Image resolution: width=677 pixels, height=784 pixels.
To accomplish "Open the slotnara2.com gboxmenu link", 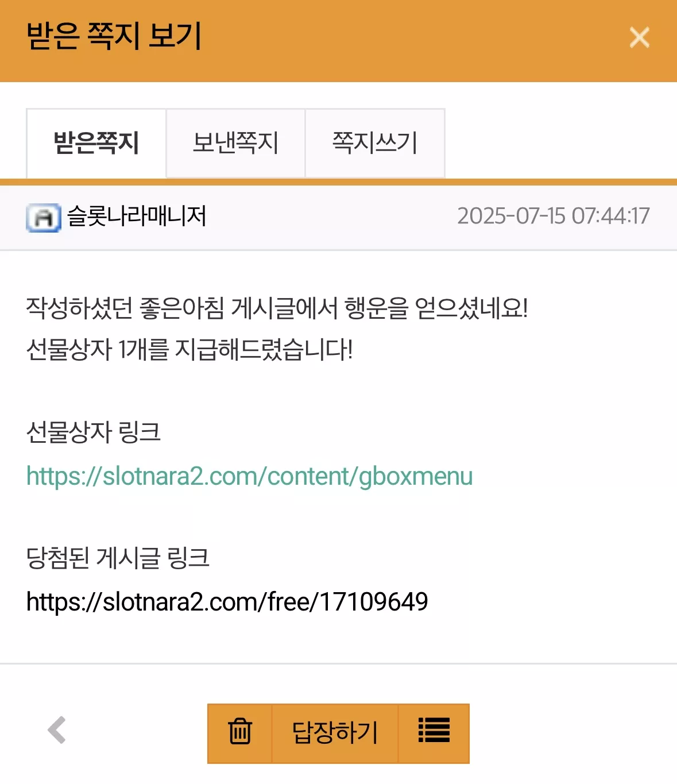I will pos(250,476).
